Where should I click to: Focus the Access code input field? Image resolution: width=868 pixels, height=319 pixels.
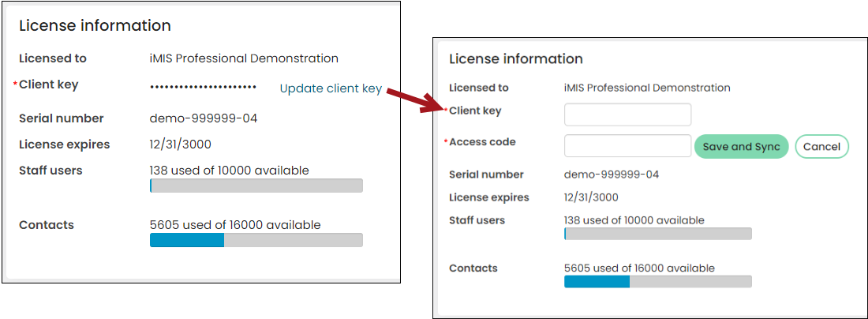point(628,145)
